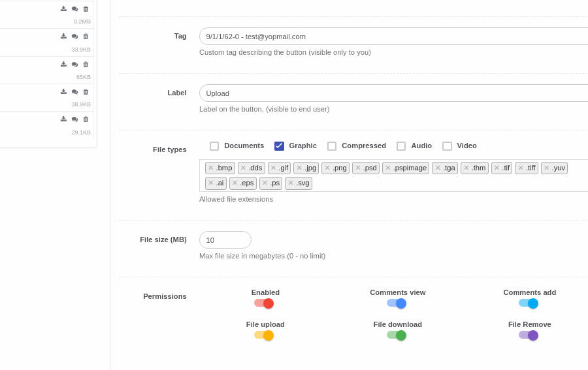Remove the .bmp extension tag
Image resolution: width=588 pixels, height=370 pixels.
[211, 168]
